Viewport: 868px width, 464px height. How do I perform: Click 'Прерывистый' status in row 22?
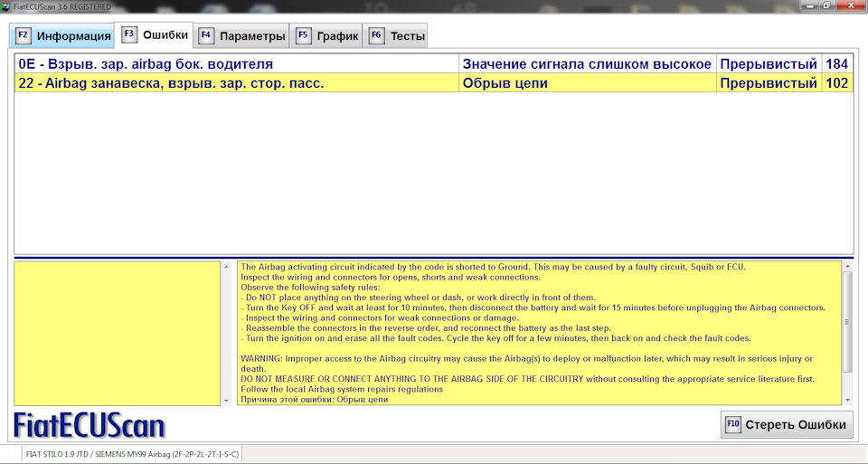coord(769,83)
